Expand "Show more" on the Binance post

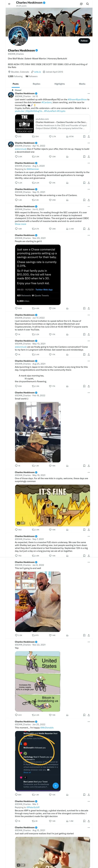click(x=20, y=224)
